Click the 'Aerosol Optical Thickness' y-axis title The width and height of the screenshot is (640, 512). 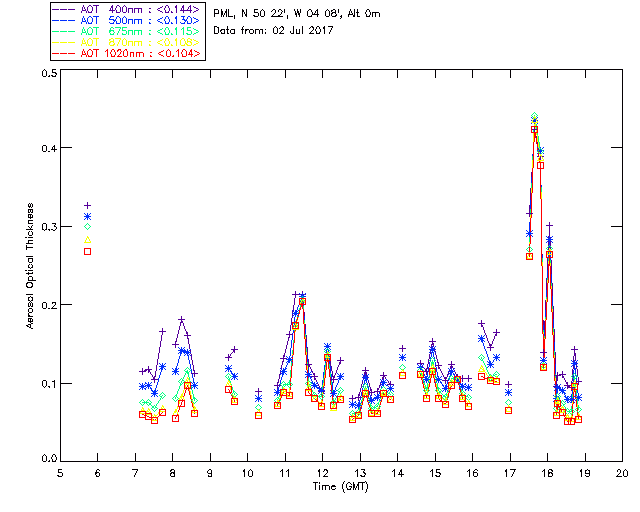pyautogui.click(x=30, y=266)
